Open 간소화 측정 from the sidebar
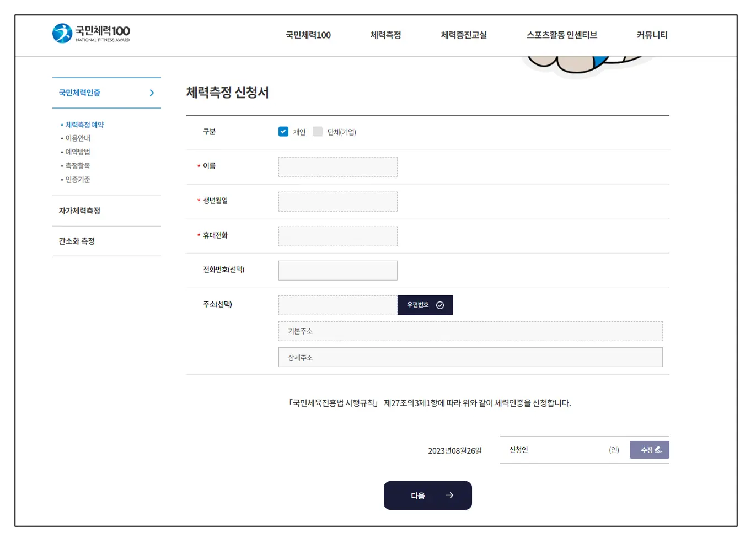756x544 pixels. [x=76, y=241]
